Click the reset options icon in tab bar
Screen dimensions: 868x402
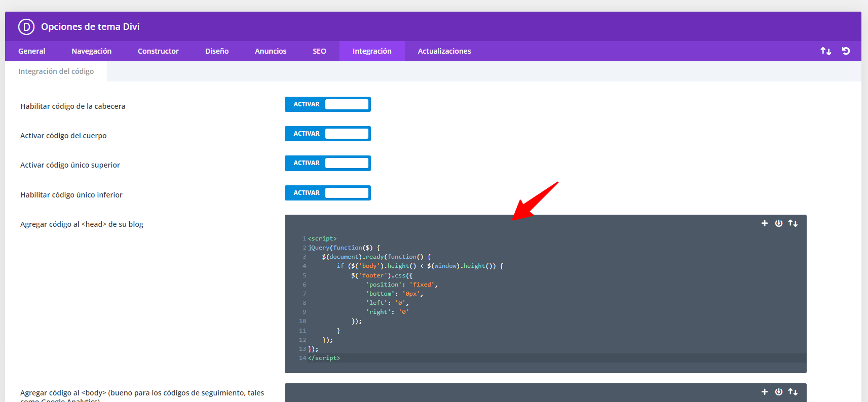pos(846,51)
